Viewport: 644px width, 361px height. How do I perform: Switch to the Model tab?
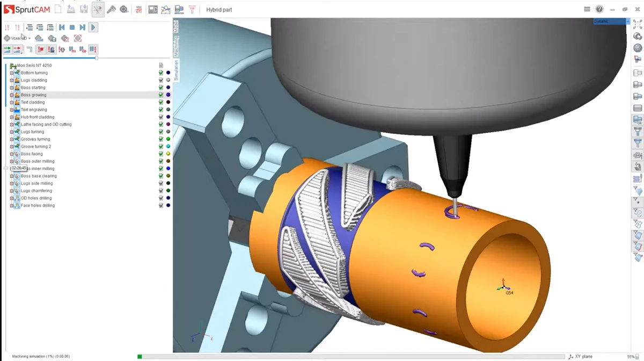176,26
